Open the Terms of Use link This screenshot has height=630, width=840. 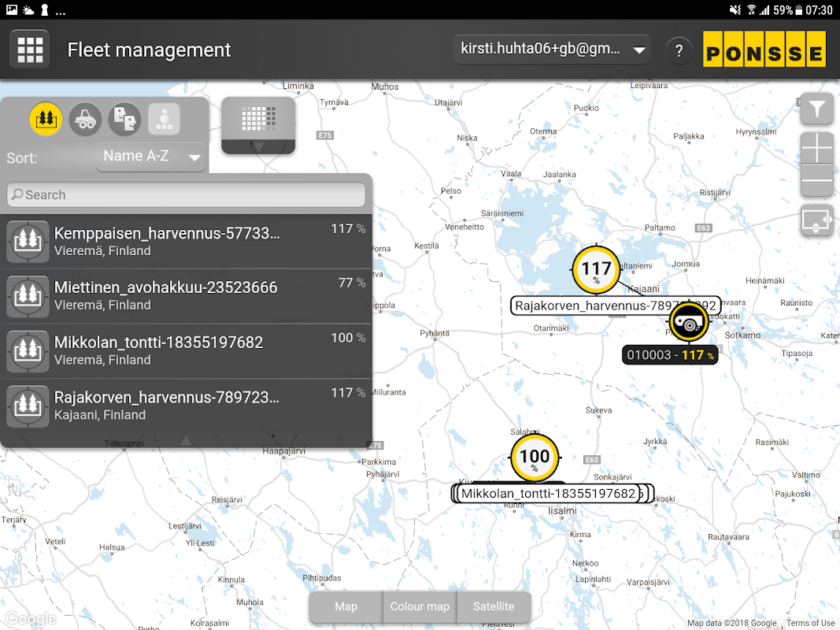pyautogui.click(x=811, y=623)
